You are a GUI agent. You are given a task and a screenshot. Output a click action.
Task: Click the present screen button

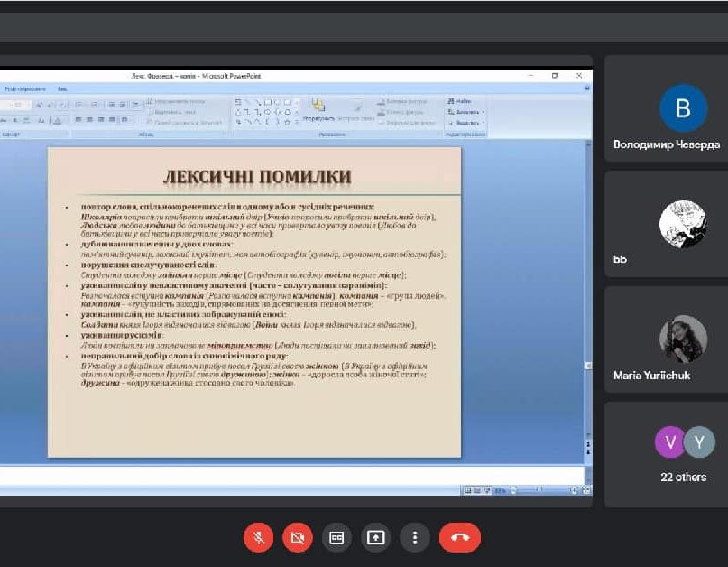(375, 537)
